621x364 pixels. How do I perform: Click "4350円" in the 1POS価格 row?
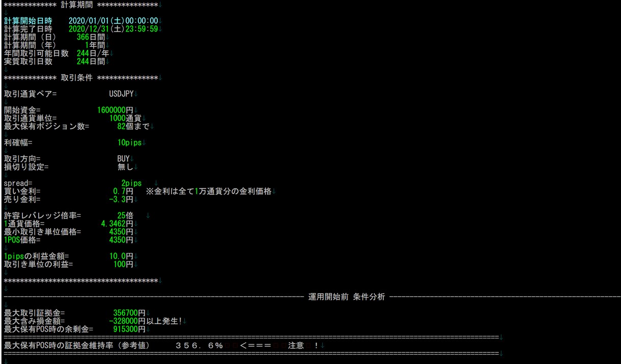click(122, 241)
